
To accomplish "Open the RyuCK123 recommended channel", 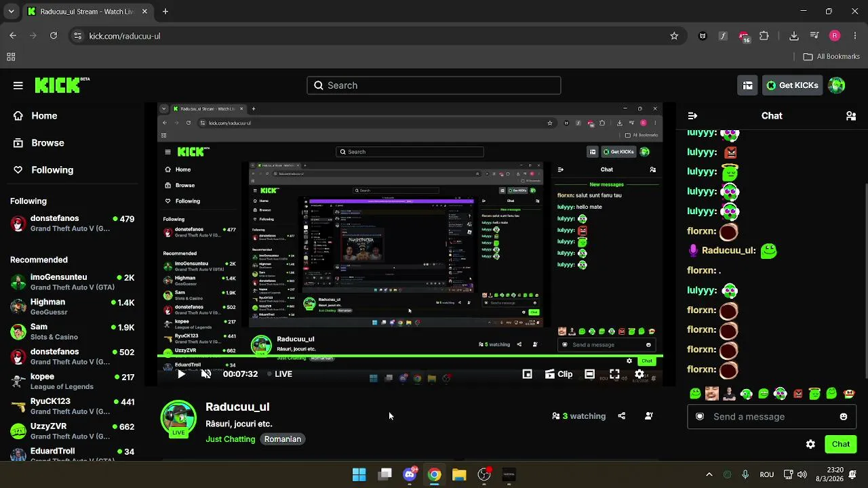I will coord(73,406).
